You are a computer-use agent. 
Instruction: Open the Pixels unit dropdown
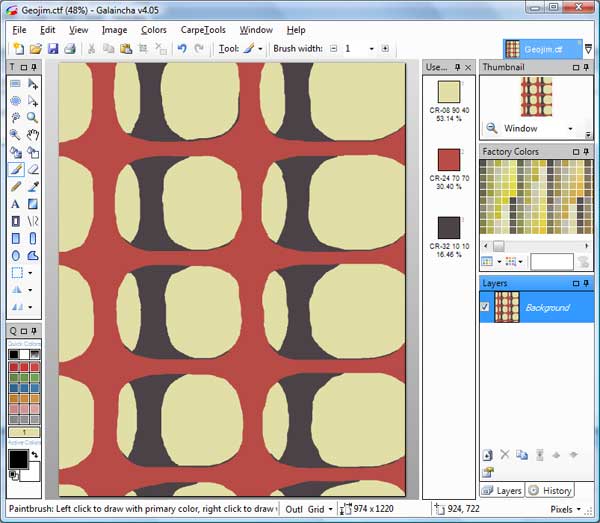[570, 509]
